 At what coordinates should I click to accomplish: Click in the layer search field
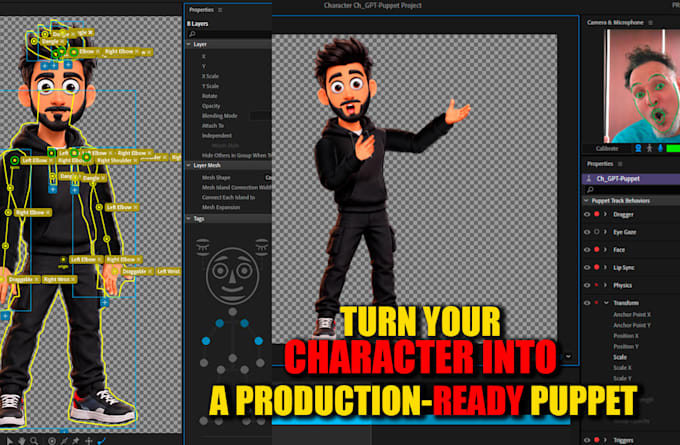(229, 34)
